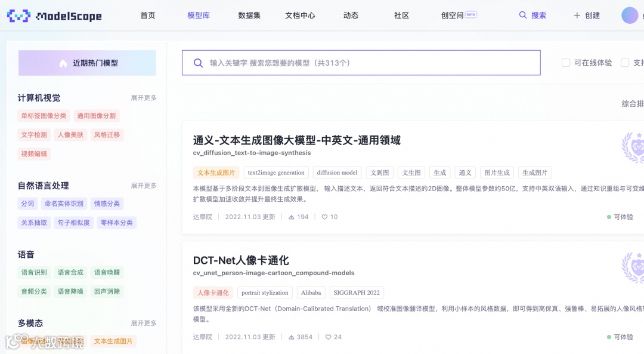The image size is (644, 354).
Task: Click the plus icon next to 创建
Action: click(577, 15)
